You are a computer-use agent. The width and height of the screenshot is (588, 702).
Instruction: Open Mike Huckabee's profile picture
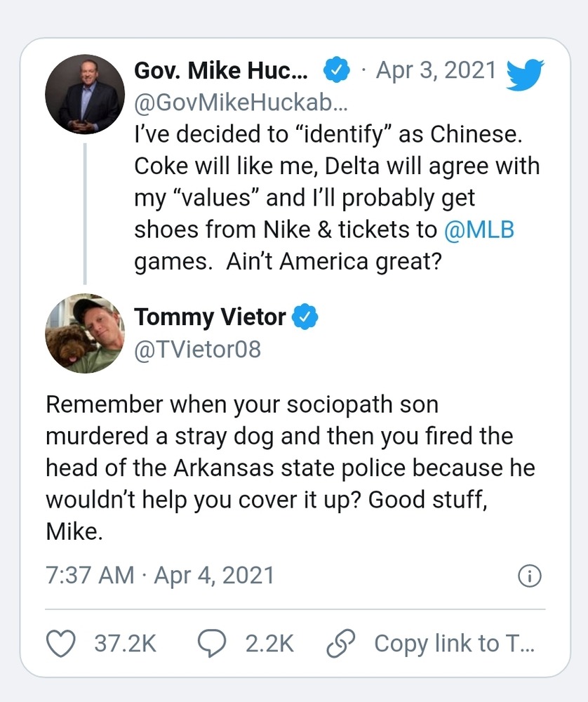point(85,94)
